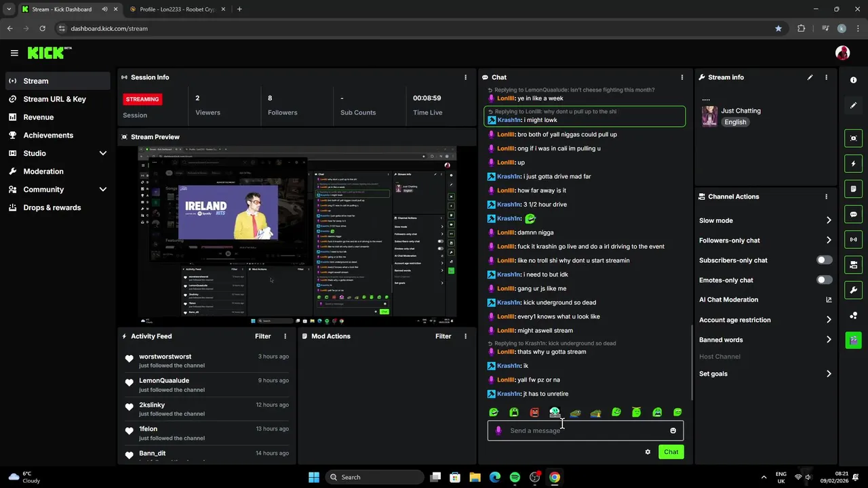The image size is (868, 488).
Task: Open Slow mode settings arrow
Action: click(x=829, y=220)
